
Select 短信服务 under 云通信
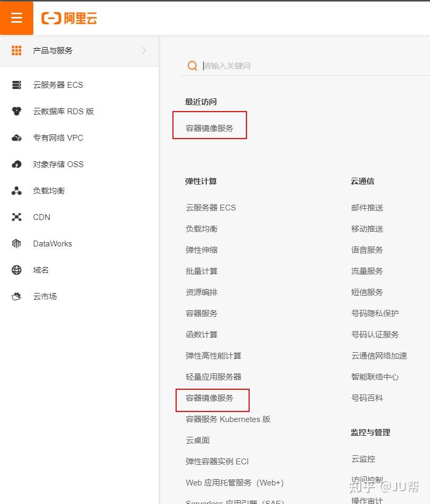tap(367, 292)
